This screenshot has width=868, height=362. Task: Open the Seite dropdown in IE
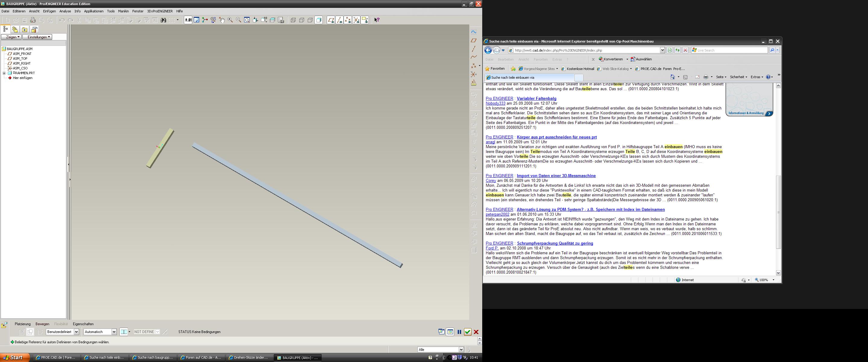pos(721,77)
